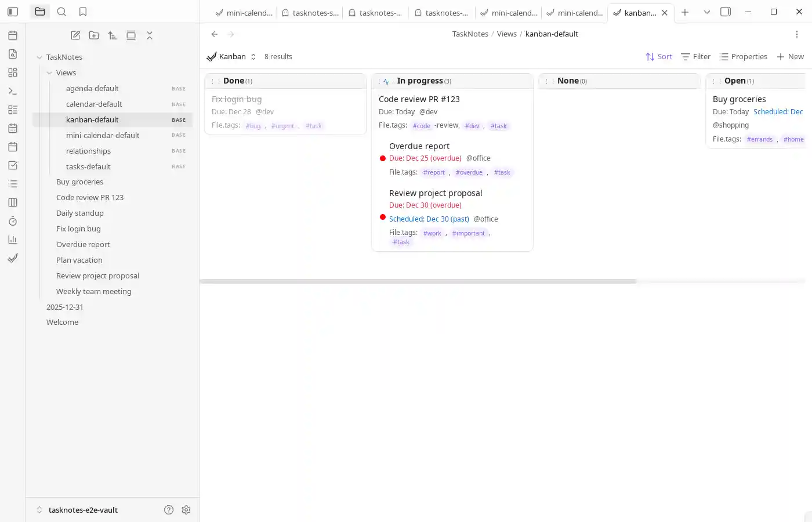
Task: Click the horizontal scrollbar below the kanban columns
Action: tap(417, 281)
